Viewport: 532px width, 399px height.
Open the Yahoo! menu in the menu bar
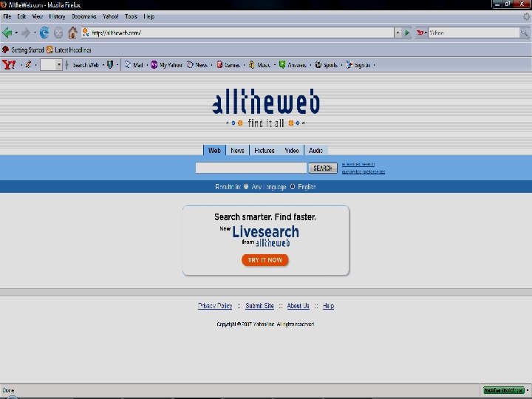pos(110,16)
